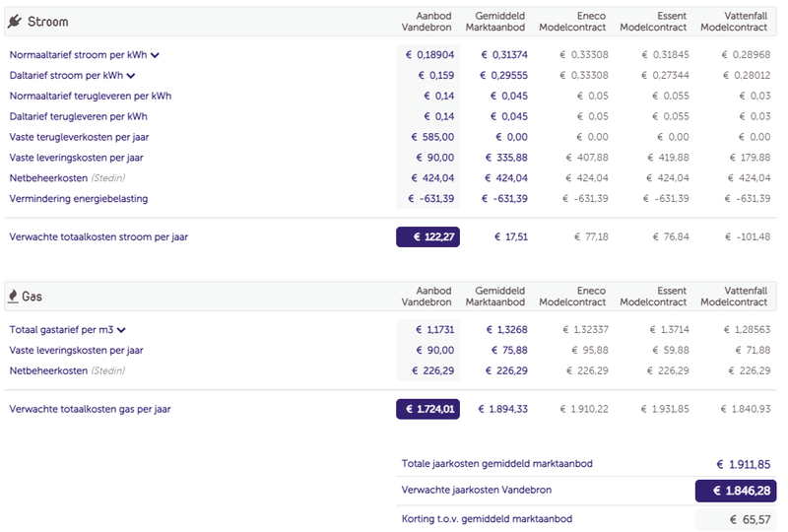Select Essent leveringskosten value € 419,88

pyautogui.click(x=668, y=158)
